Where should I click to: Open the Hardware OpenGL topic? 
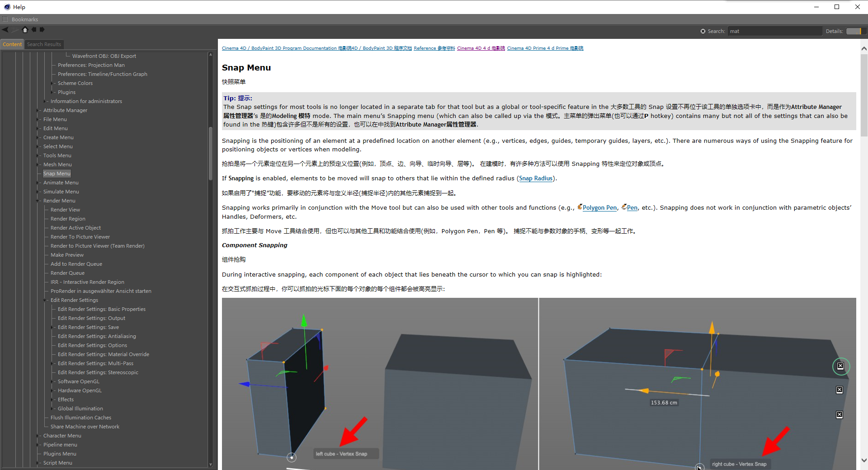pos(80,390)
